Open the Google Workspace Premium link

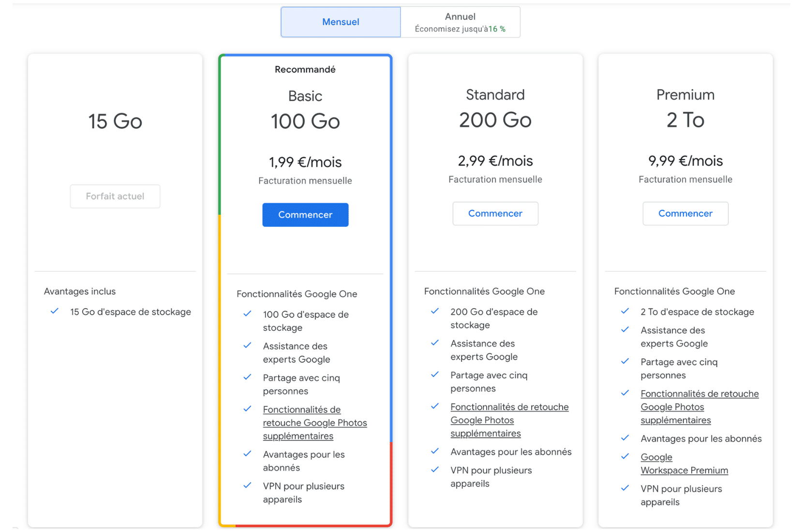684,464
